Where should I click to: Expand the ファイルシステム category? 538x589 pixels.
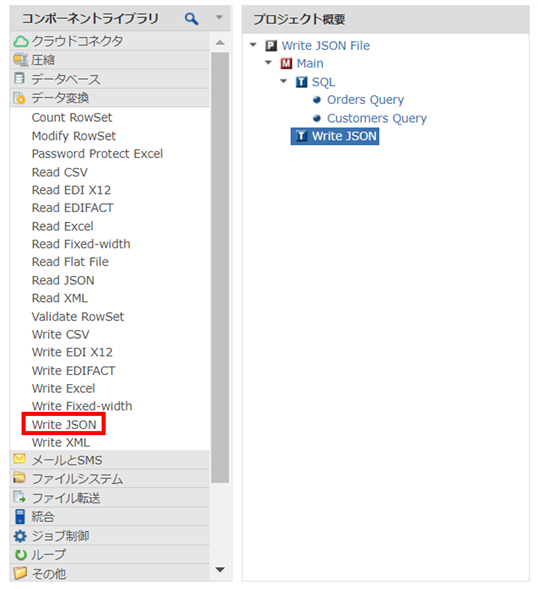(x=109, y=479)
